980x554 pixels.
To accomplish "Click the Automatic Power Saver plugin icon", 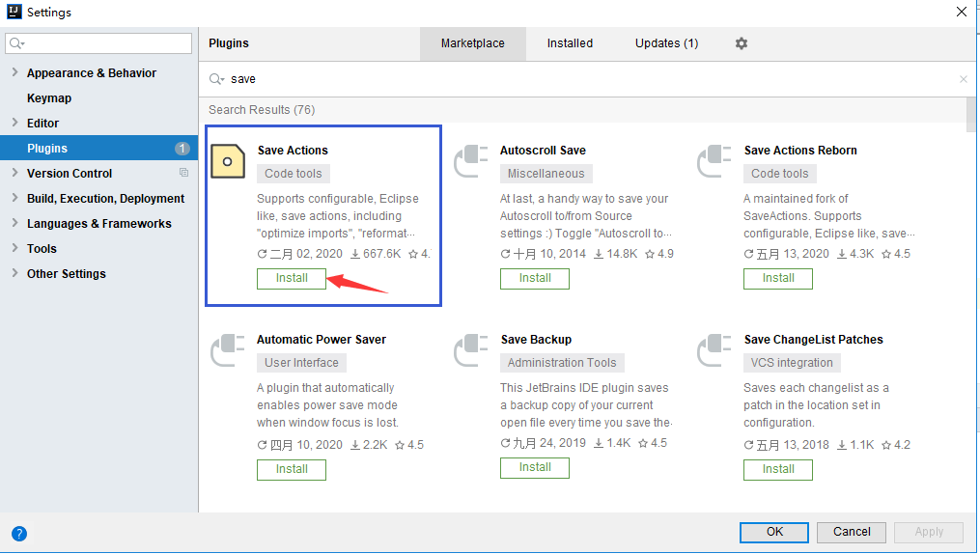I will point(228,350).
